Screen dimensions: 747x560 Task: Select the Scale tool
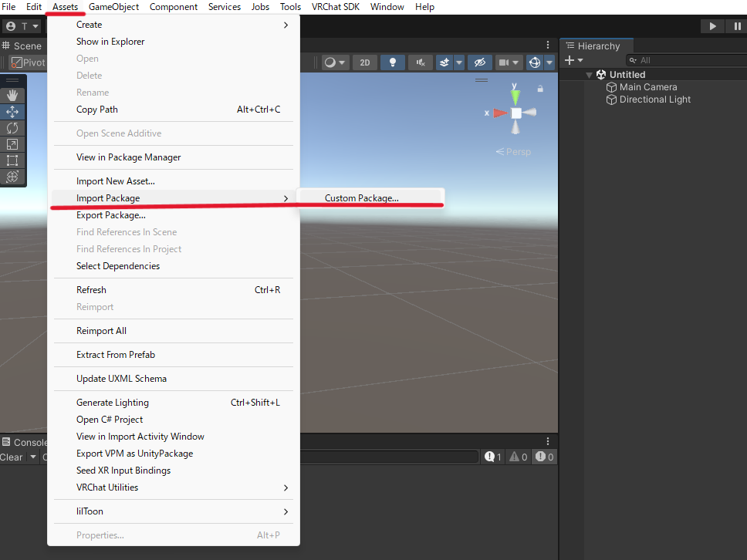click(x=12, y=144)
